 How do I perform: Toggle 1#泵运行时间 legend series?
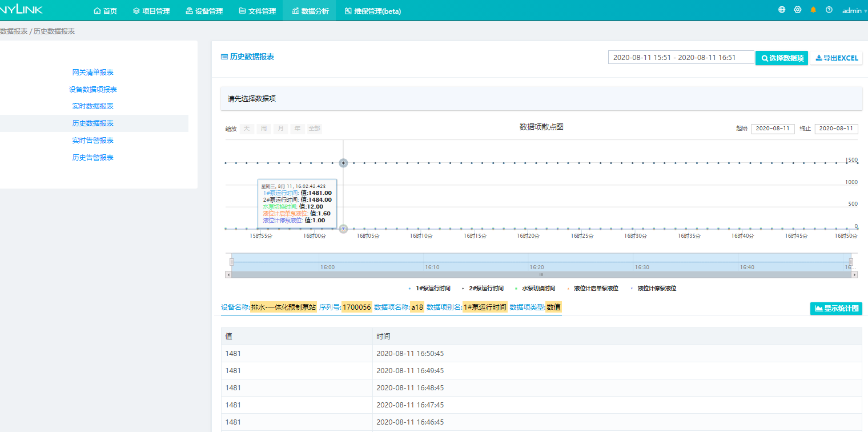pos(429,289)
